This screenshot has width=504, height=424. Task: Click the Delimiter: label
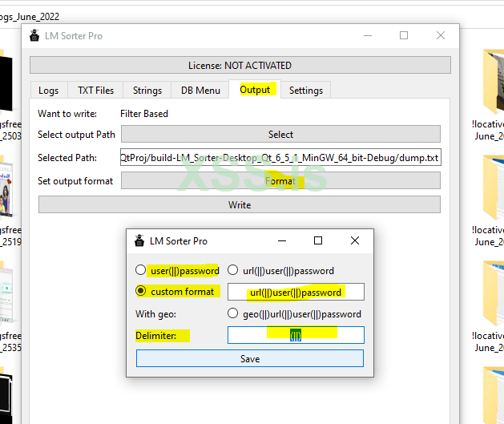pyautogui.click(x=156, y=336)
